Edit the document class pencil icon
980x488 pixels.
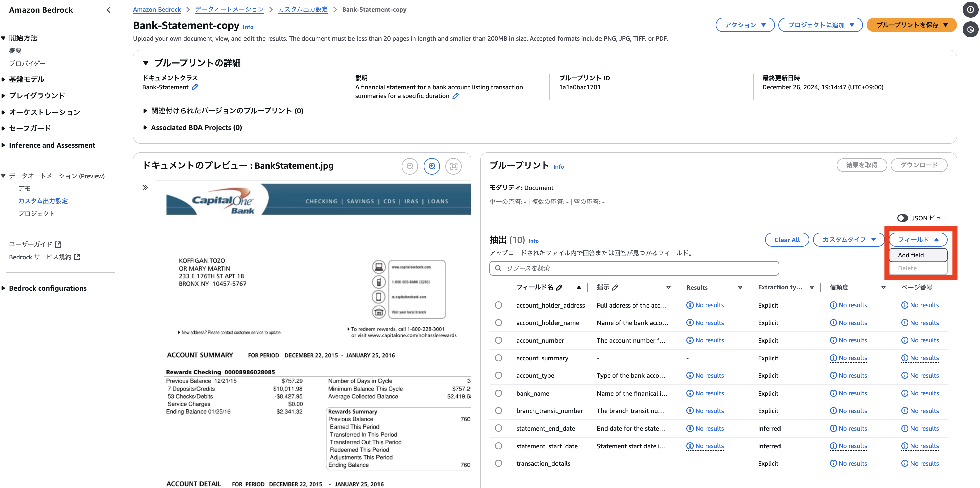click(195, 87)
